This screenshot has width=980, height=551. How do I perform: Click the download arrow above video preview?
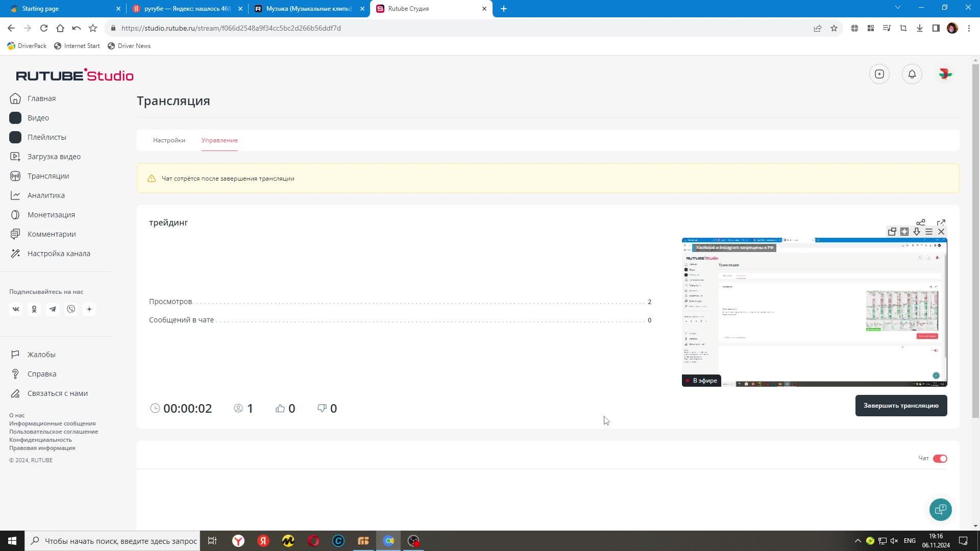point(917,232)
